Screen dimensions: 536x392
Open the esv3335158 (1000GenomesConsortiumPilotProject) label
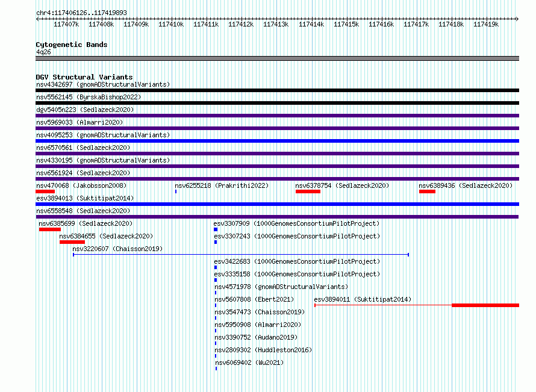click(297, 274)
